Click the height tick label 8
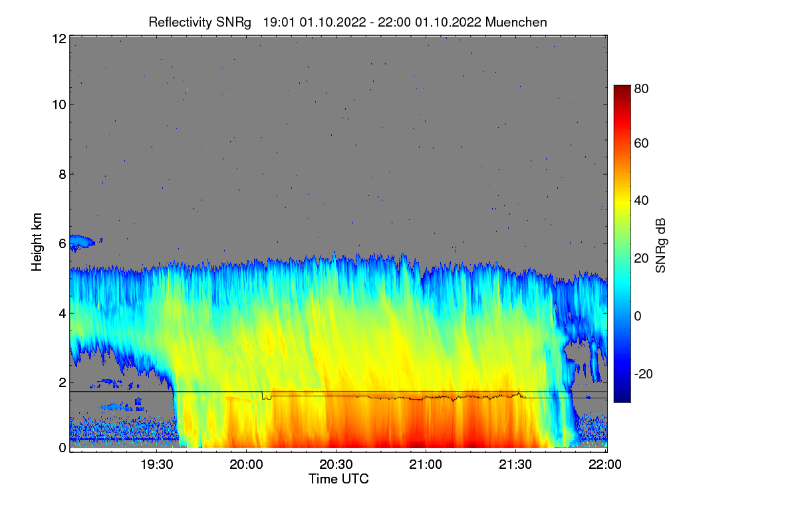The width and height of the screenshot is (798, 532). 63,174
